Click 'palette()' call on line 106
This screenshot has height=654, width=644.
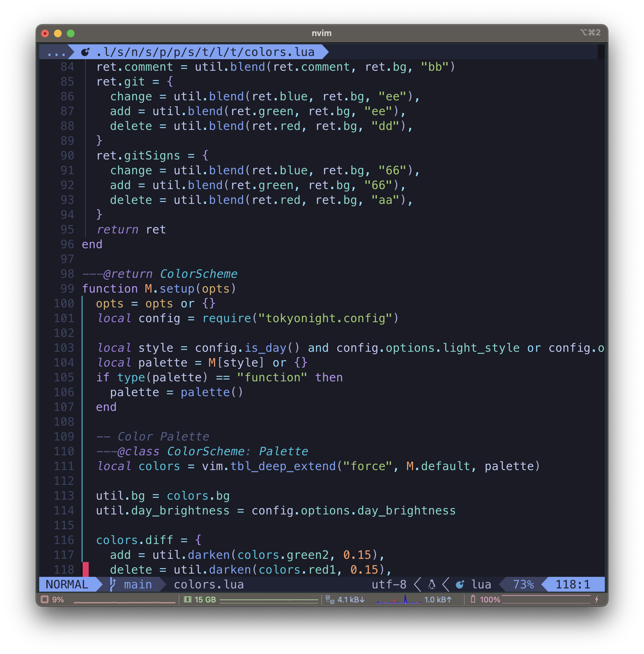tap(212, 392)
